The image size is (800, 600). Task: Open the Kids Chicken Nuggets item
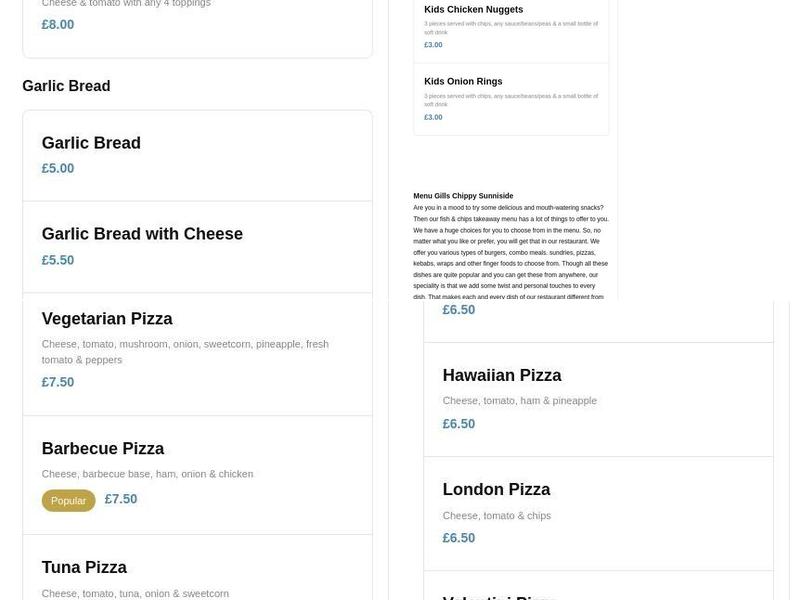[473, 10]
